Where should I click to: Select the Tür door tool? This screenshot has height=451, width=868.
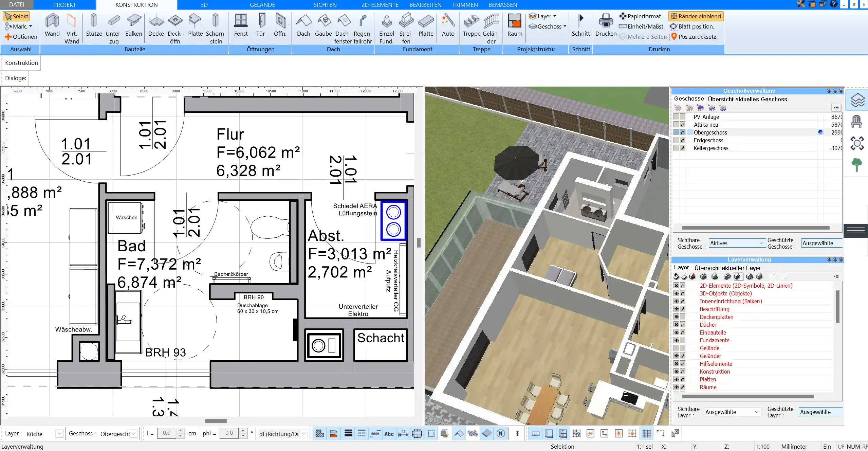261,25
